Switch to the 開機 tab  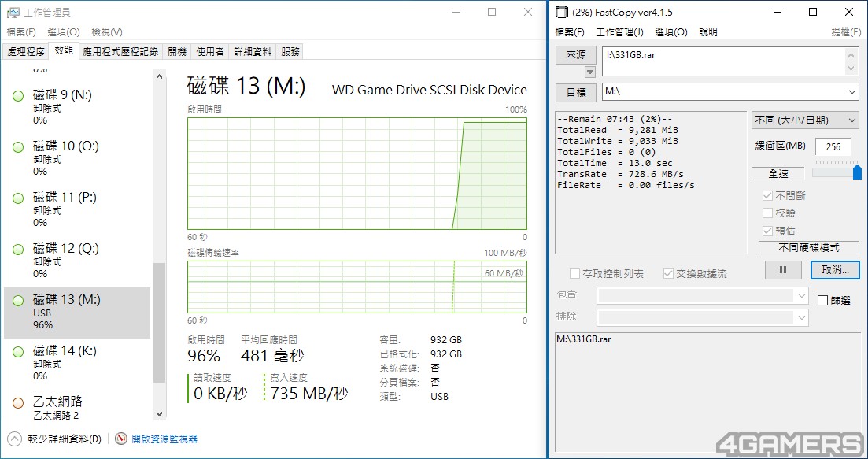pos(177,51)
